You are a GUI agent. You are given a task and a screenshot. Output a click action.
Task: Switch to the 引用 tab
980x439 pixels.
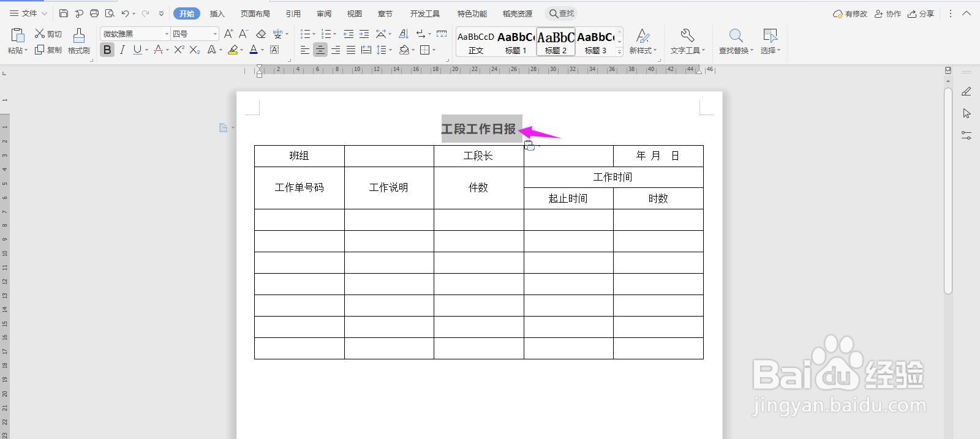pyautogui.click(x=293, y=13)
